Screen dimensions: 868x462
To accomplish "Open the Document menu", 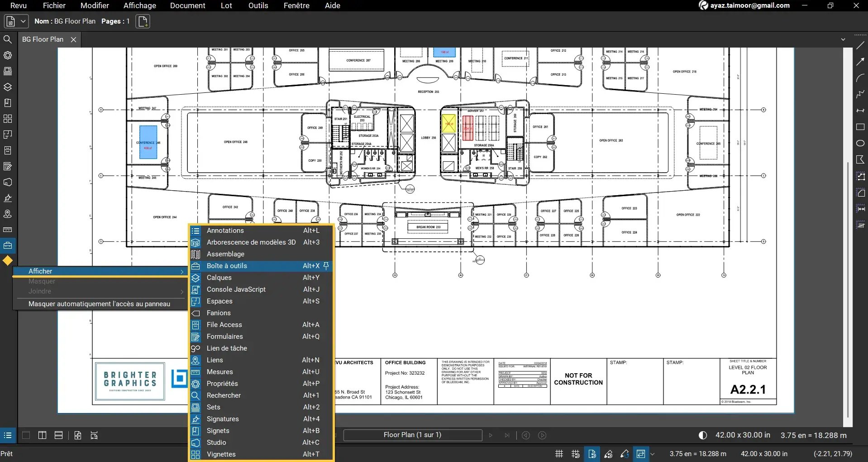I will 187,5.
